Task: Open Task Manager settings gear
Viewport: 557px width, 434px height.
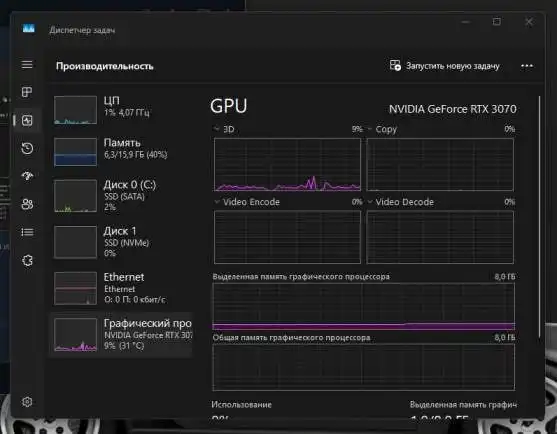Action: point(27,402)
